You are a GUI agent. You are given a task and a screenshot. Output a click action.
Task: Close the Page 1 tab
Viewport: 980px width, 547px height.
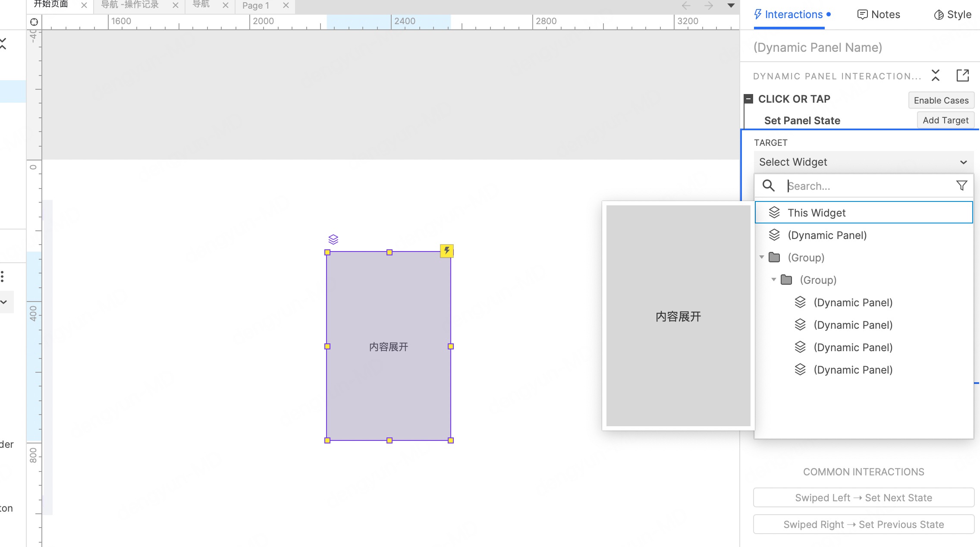pyautogui.click(x=286, y=5)
